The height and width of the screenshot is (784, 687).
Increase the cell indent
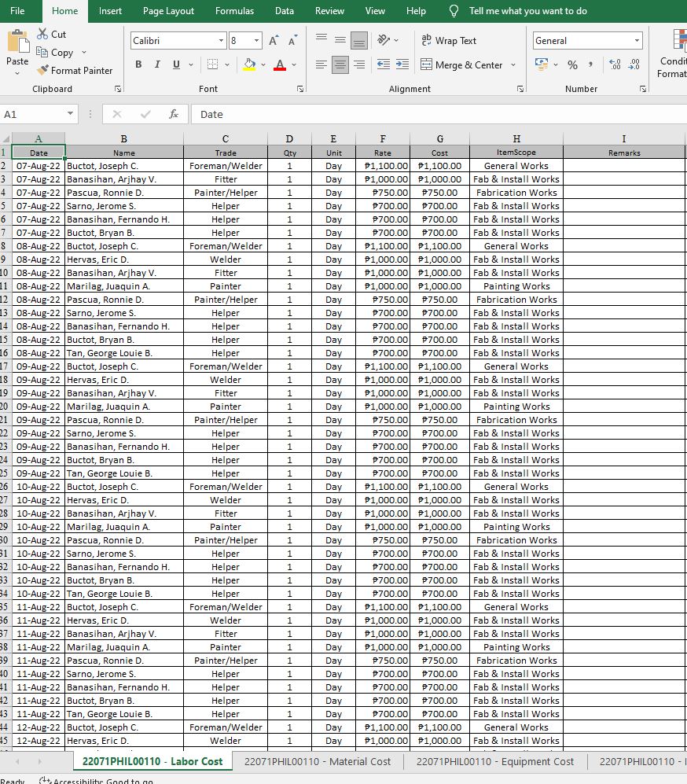coord(402,64)
